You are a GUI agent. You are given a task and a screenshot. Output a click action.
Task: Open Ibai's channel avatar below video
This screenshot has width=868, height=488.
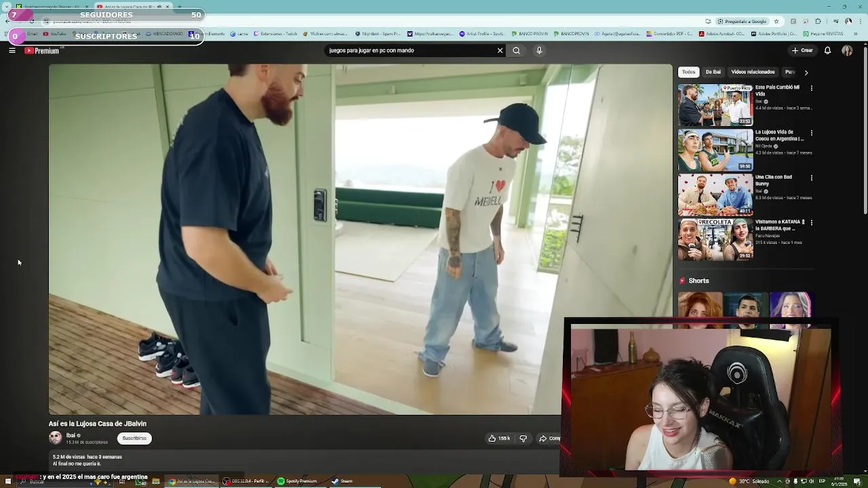pos(56,439)
